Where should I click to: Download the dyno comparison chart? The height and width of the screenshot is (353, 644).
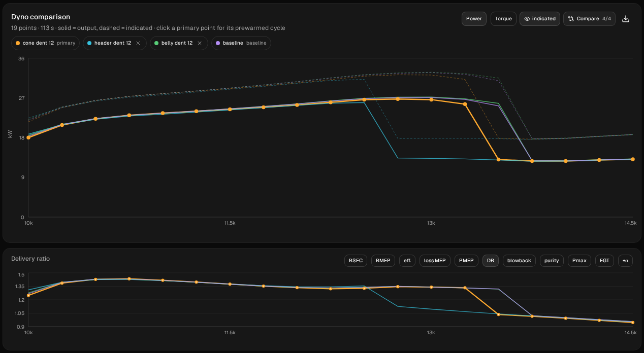626,19
